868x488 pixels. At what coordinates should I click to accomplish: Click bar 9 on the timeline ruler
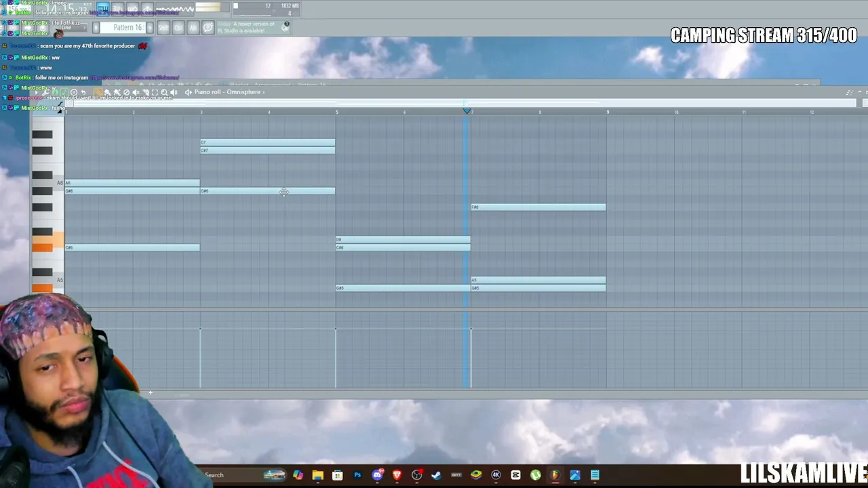pyautogui.click(x=608, y=111)
